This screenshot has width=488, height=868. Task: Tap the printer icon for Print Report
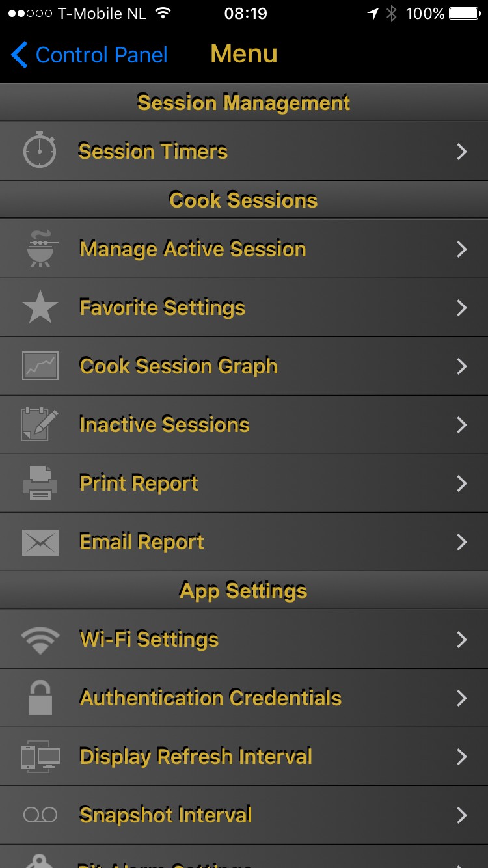(40, 483)
